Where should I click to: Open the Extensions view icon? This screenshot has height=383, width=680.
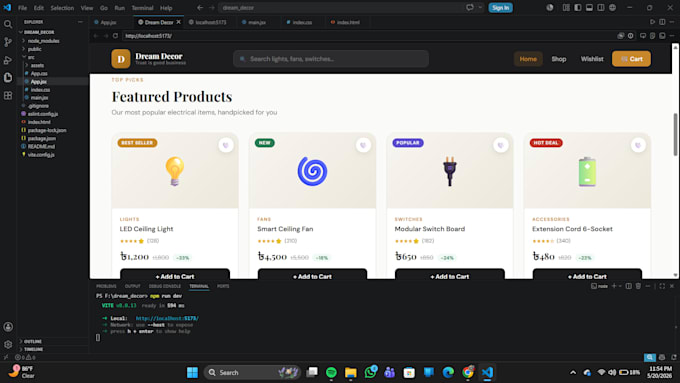pyautogui.click(x=8, y=95)
